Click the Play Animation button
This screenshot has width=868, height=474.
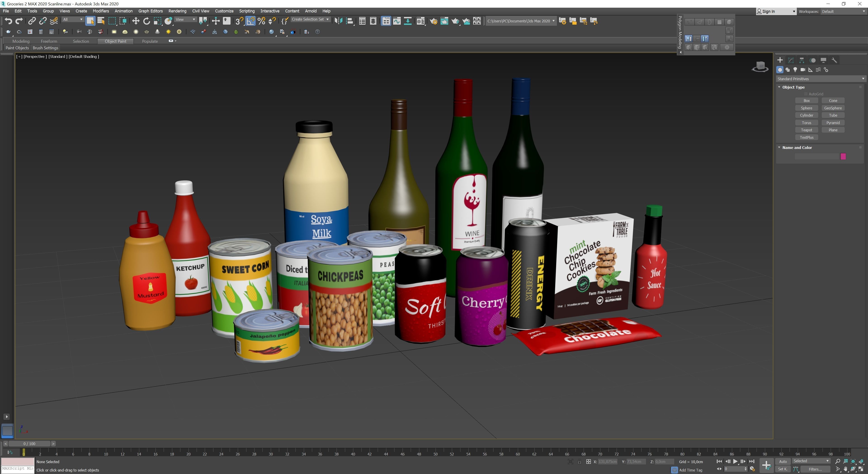click(x=735, y=462)
